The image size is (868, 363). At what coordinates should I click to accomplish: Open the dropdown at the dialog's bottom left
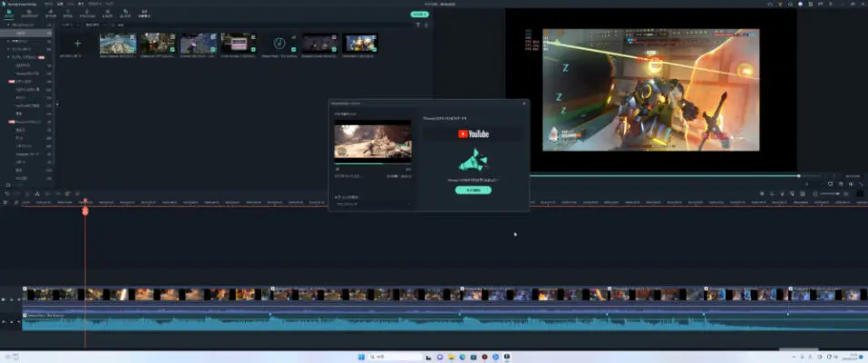point(373,204)
